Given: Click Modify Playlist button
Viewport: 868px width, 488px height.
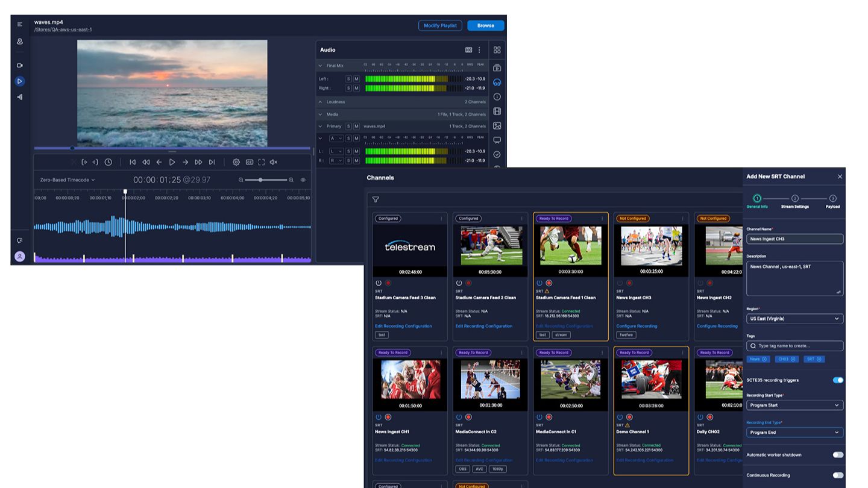Looking at the screenshot, I should tap(440, 25).
